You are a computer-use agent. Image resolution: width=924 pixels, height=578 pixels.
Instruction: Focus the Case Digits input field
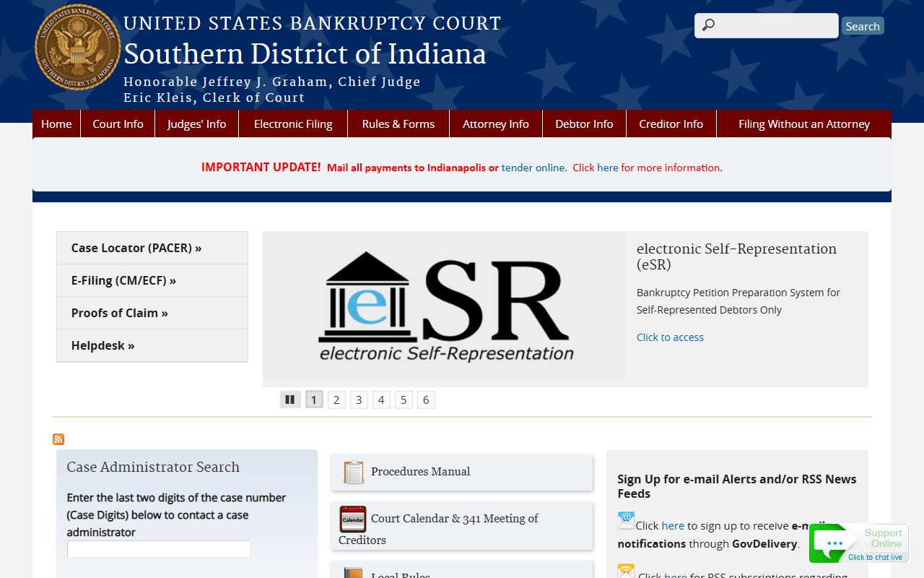(x=159, y=549)
